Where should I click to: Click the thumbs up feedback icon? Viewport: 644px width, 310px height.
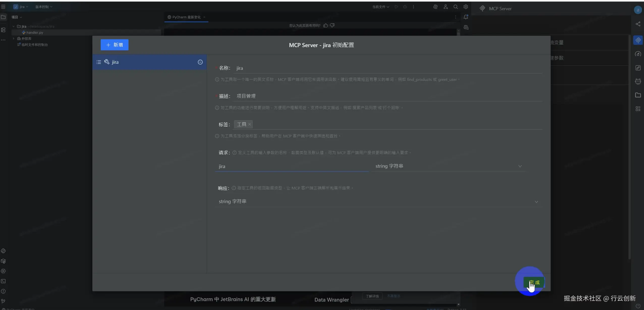tap(326, 25)
